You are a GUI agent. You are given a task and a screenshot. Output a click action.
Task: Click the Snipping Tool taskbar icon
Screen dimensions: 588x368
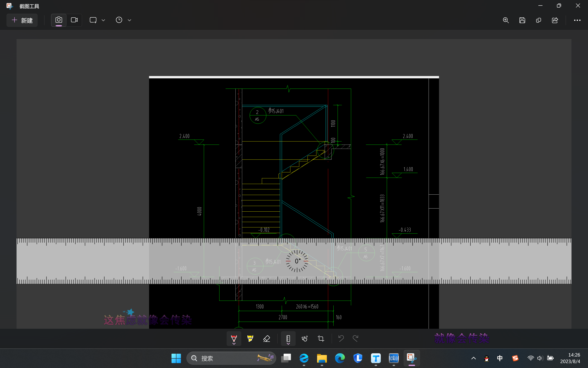(412, 358)
